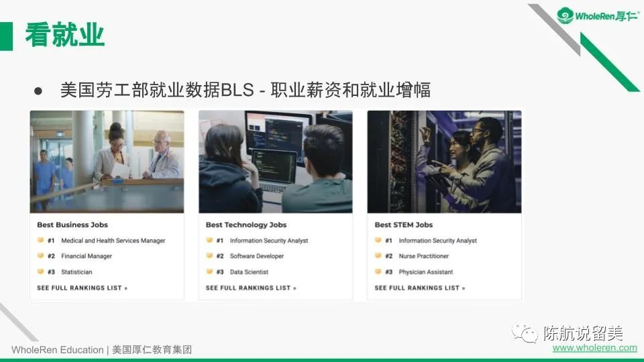Image resolution: width=644 pixels, height=362 pixels.
Task: Click the #3 medal icon beside Statistician
Action: (40, 272)
